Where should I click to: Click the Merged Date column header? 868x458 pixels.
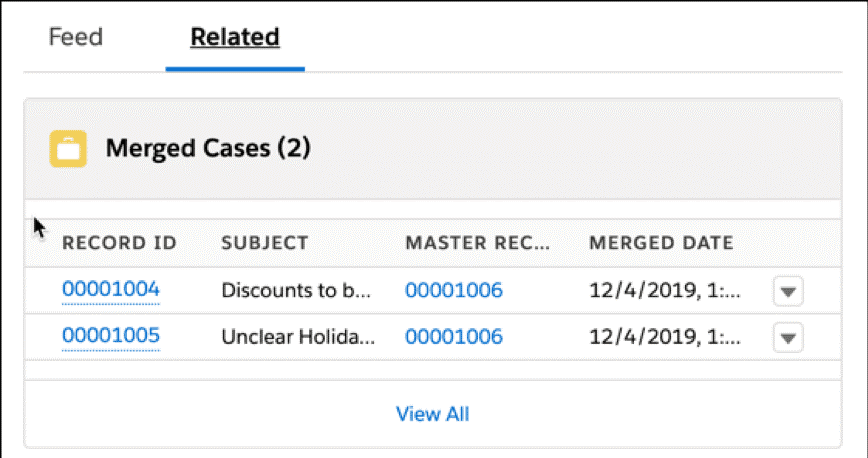click(661, 243)
